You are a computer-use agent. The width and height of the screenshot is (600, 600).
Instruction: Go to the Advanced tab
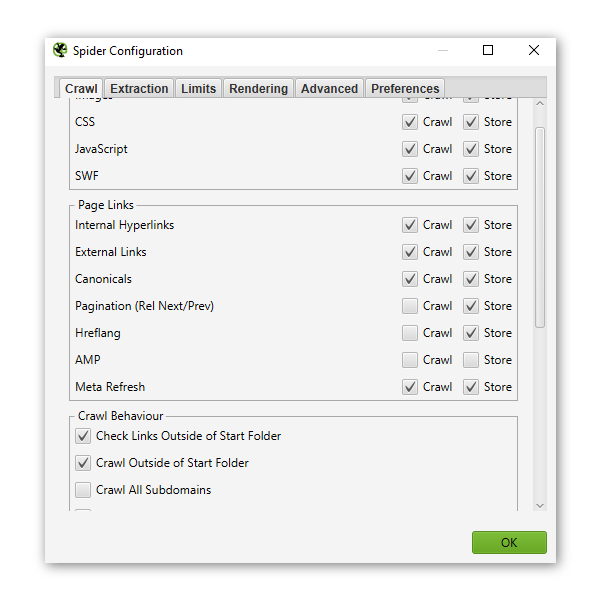point(329,89)
